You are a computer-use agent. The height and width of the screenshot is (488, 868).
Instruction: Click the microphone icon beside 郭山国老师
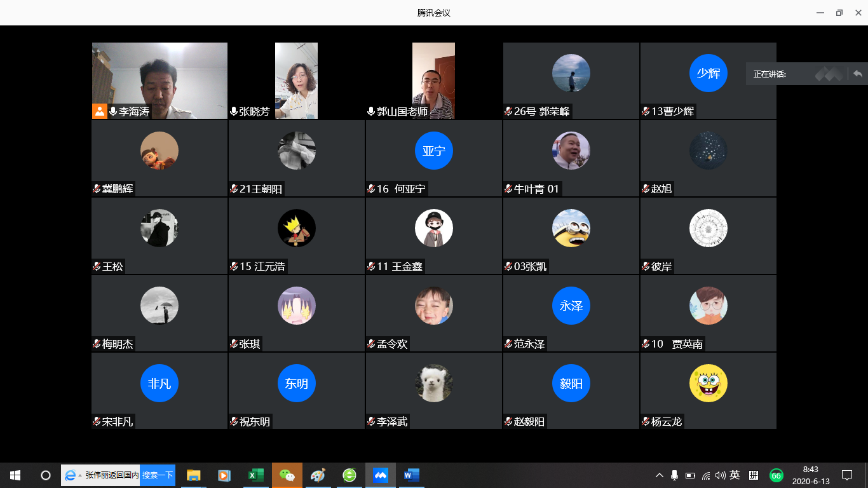click(371, 111)
